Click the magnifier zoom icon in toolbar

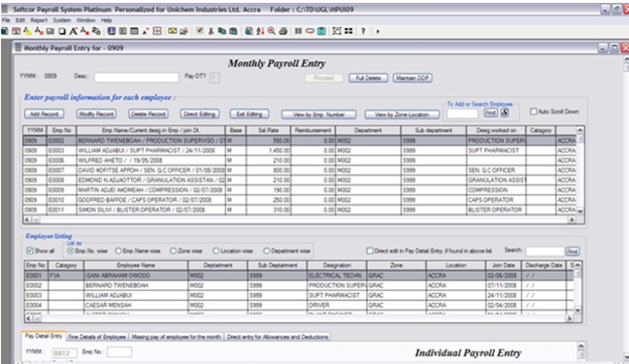coord(272,31)
